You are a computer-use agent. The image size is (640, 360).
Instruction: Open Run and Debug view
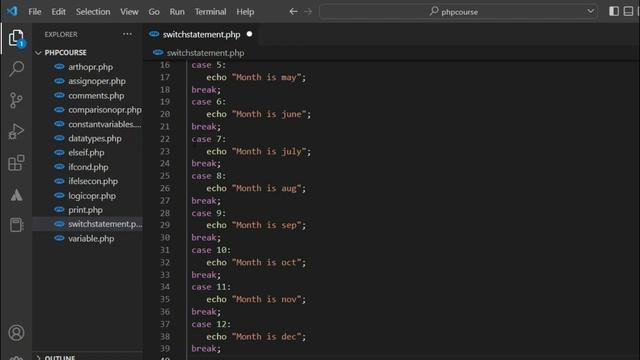coord(16,131)
